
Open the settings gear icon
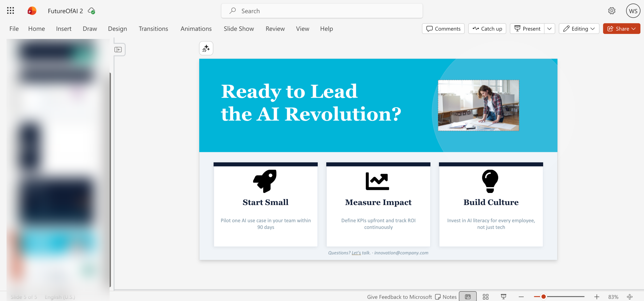pyautogui.click(x=612, y=11)
